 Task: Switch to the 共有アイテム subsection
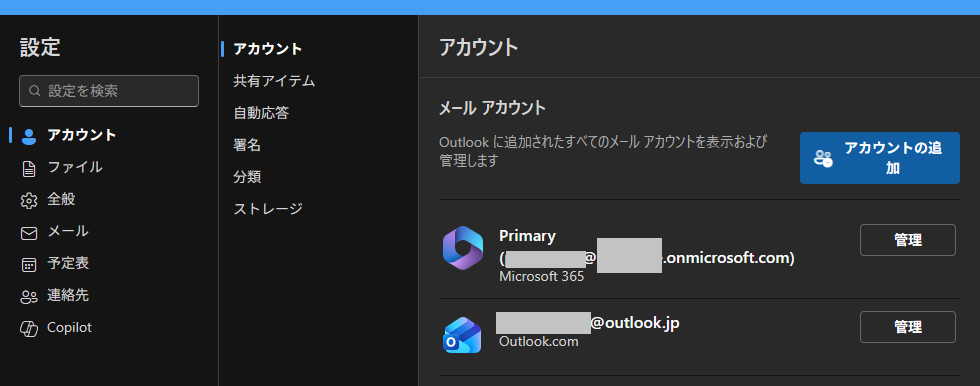click(x=274, y=81)
